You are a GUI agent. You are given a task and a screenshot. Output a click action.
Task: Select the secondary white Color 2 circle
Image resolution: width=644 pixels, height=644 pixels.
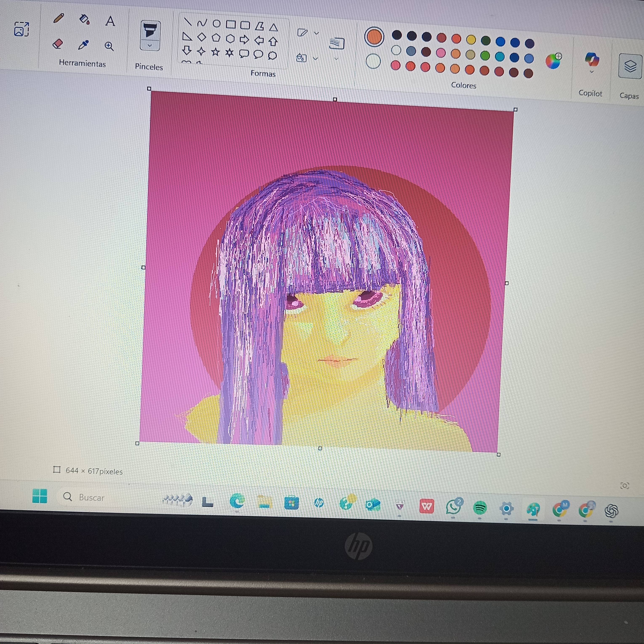(x=373, y=61)
